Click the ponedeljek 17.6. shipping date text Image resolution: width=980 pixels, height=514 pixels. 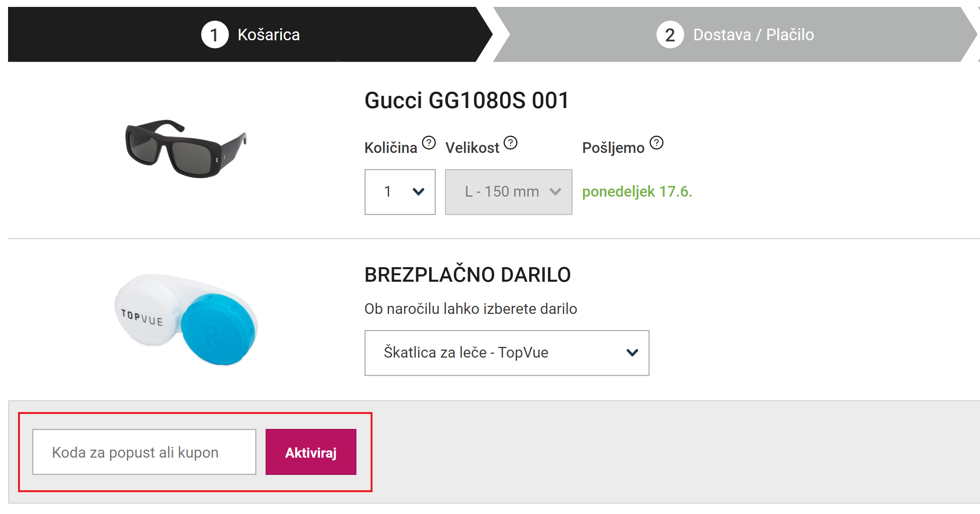coord(637,192)
